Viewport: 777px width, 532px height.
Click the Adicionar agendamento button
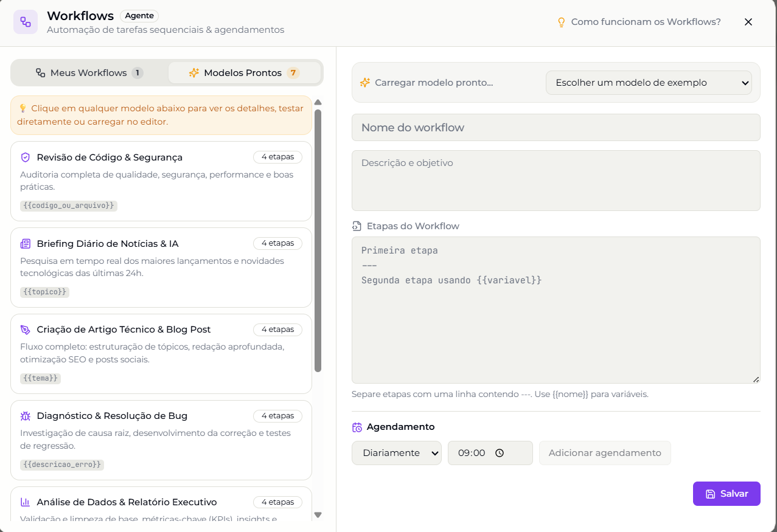[605, 453]
